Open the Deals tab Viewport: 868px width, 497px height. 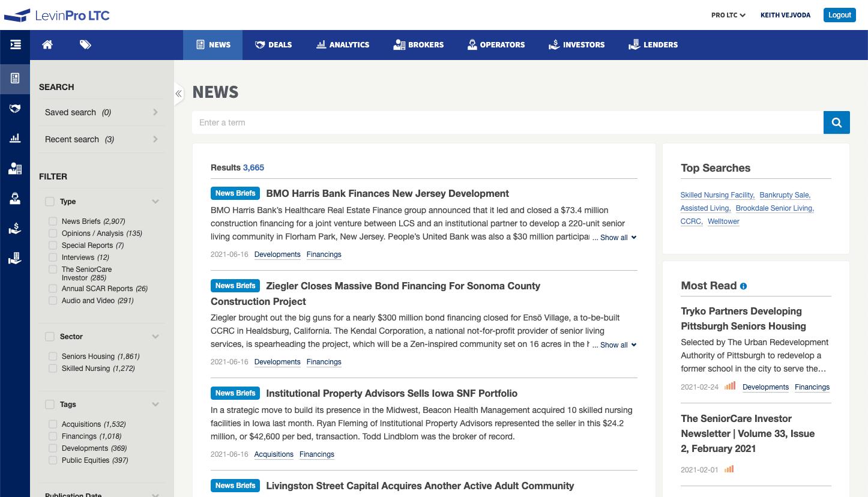[x=273, y=44]
